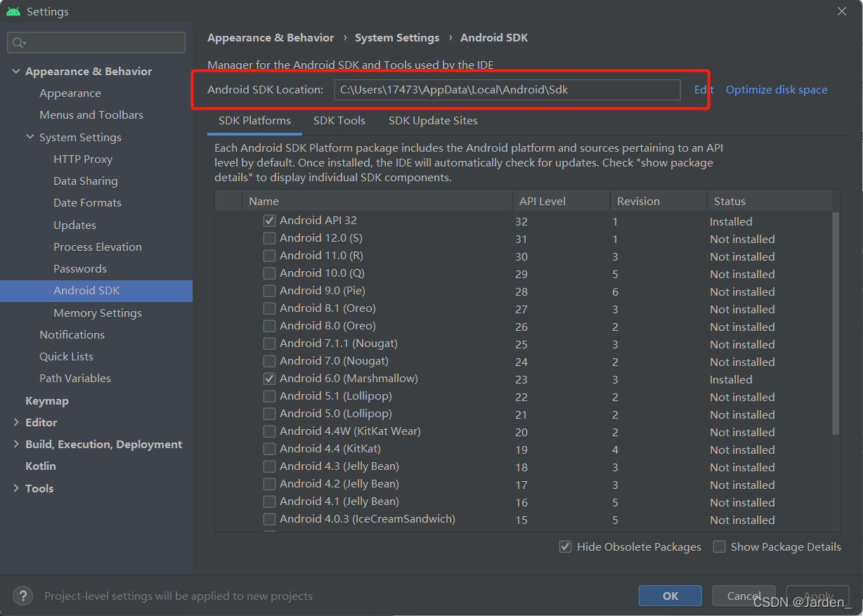Open the Keymap settings page
Screen dimensions: 863x616
[x=47, y=400]
